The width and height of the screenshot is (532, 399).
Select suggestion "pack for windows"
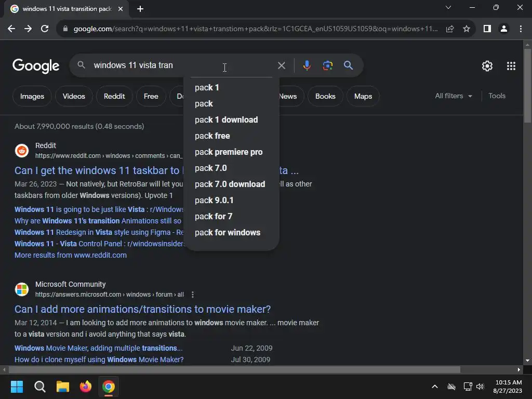point(231,233)
